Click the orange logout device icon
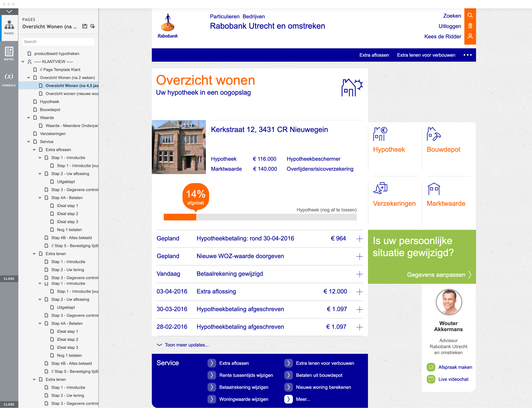 pos(470,26)
